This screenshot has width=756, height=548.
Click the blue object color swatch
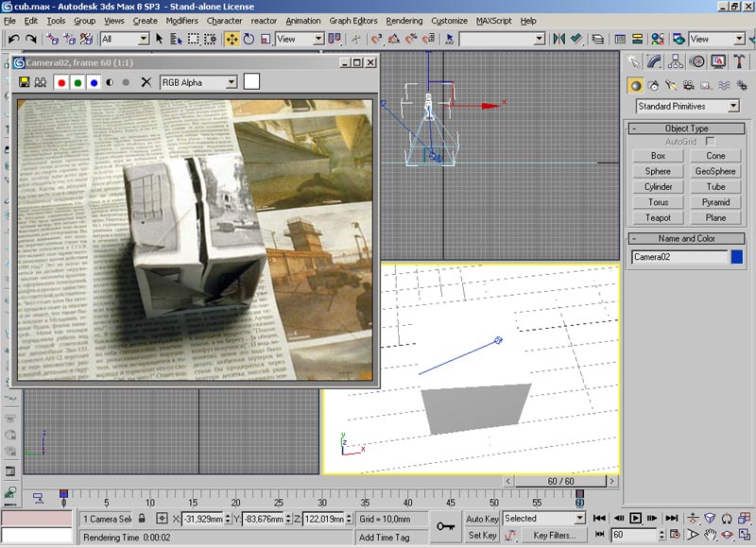coord(737,257)
